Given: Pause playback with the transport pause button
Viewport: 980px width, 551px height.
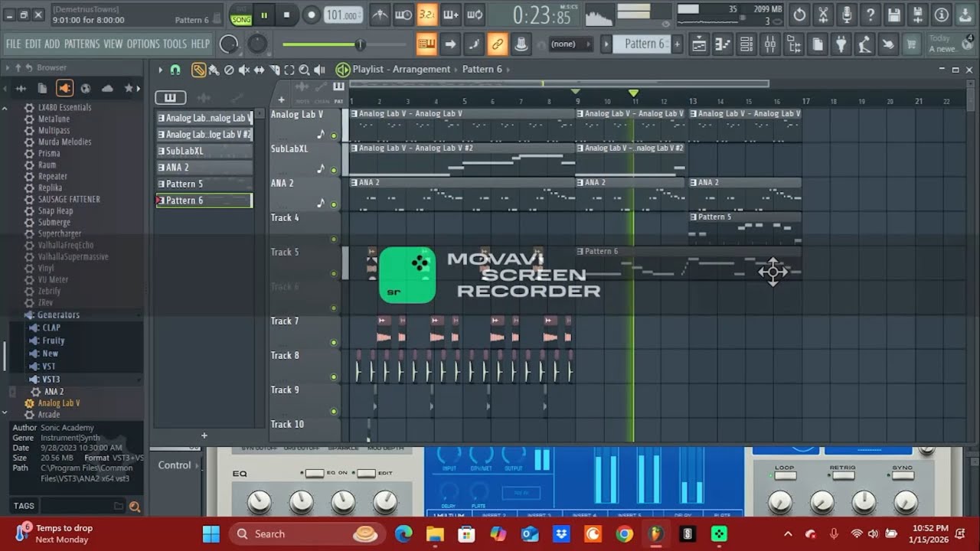Looking at the screenshot, I should (264, 15).
